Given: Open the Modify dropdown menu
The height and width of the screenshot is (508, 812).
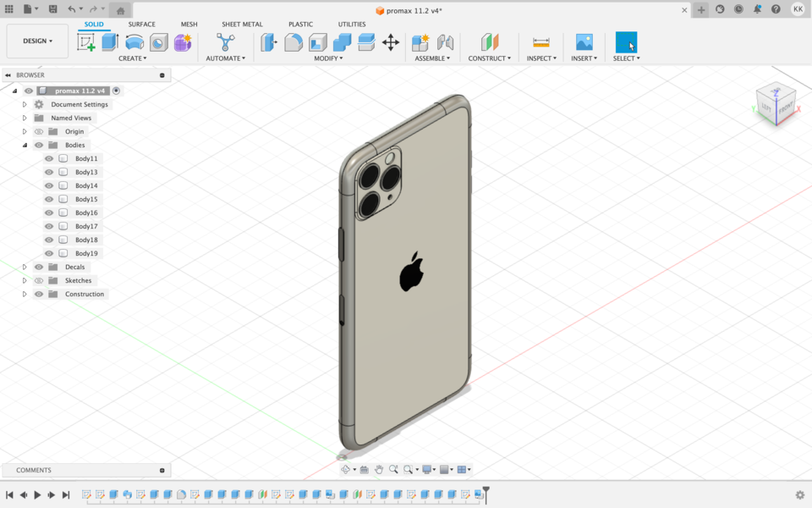Looking at the screenshot, I should click(x=326, y=58).
